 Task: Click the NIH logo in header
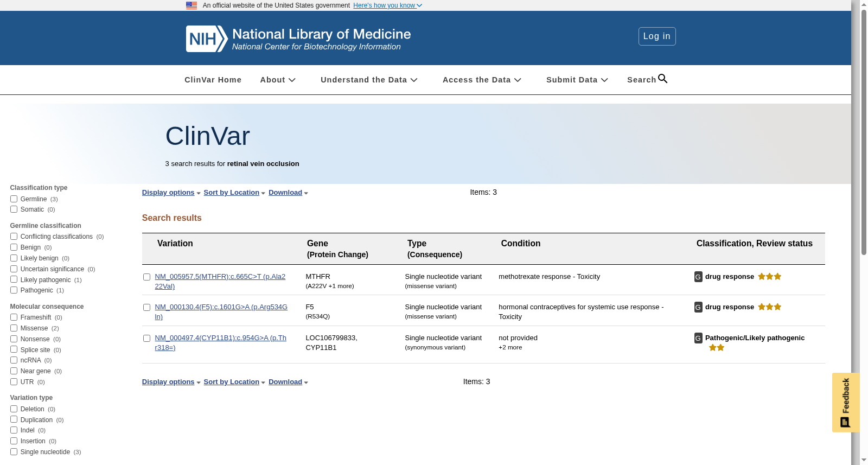(206, 39)
